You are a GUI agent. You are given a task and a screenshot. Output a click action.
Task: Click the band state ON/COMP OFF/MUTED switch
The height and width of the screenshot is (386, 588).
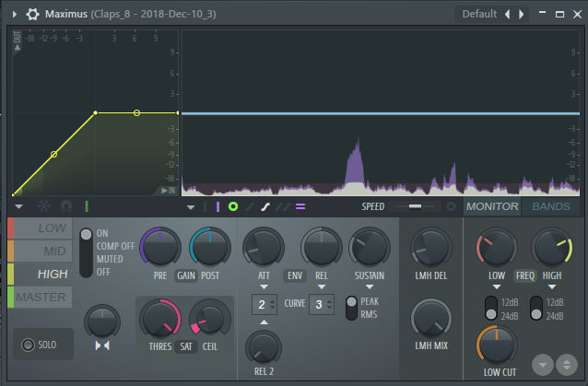click(x=87, y=253)
